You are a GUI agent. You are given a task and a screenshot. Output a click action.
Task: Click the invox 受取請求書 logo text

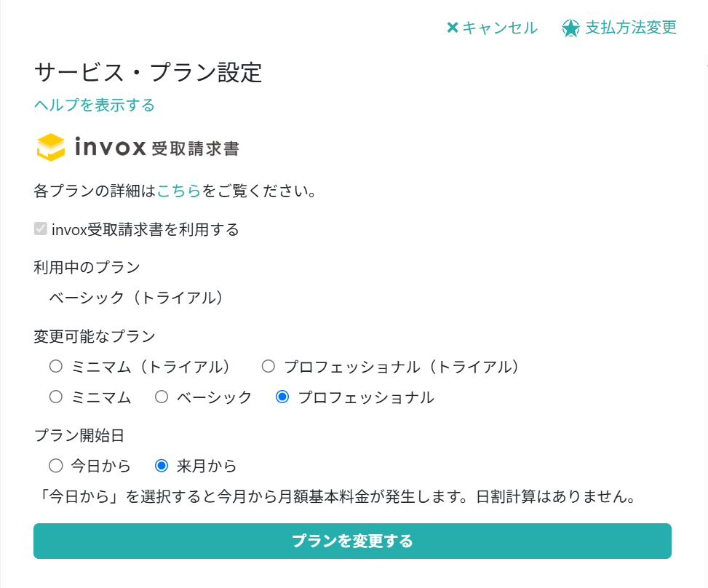tap(157, 147)
